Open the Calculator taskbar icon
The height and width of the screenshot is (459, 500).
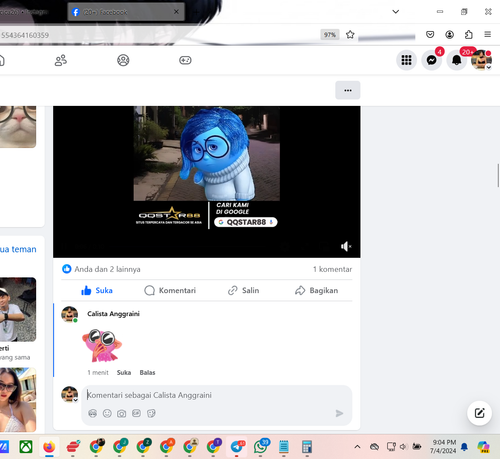point(307,447)
